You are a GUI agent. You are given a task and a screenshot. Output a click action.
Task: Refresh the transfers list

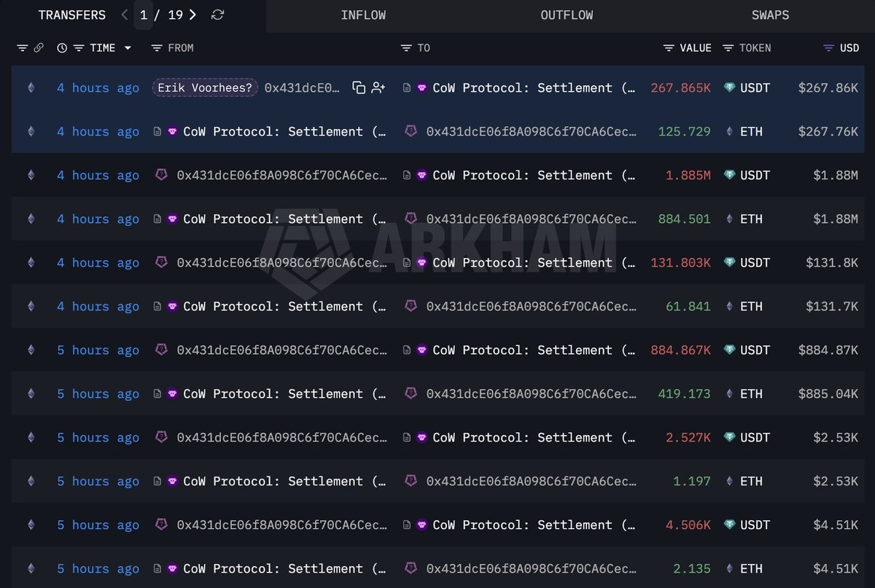tap(217, 15)
